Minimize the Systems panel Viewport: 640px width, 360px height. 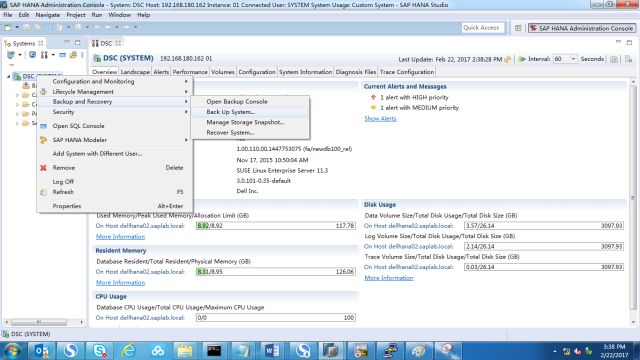(67, 43)
